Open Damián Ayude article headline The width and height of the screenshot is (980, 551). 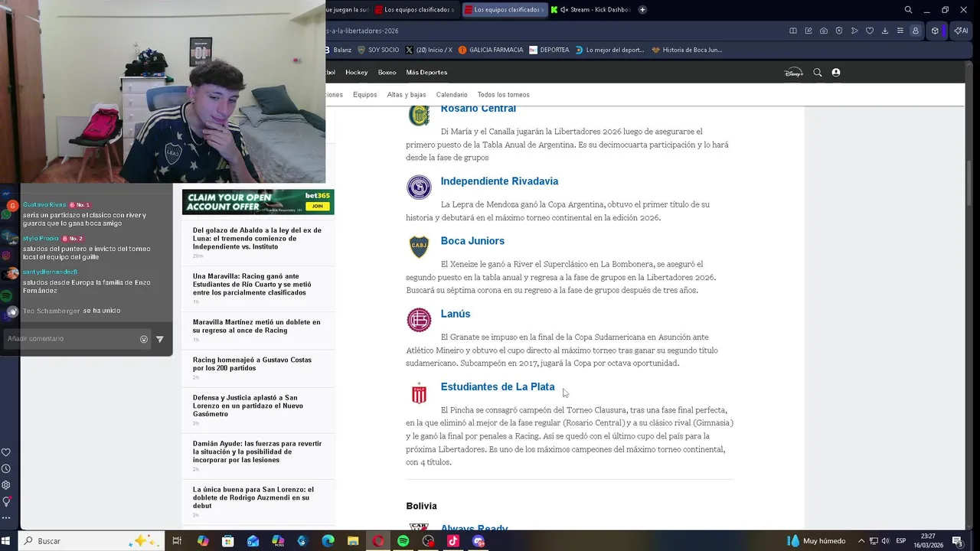click(x=257, y=452)
